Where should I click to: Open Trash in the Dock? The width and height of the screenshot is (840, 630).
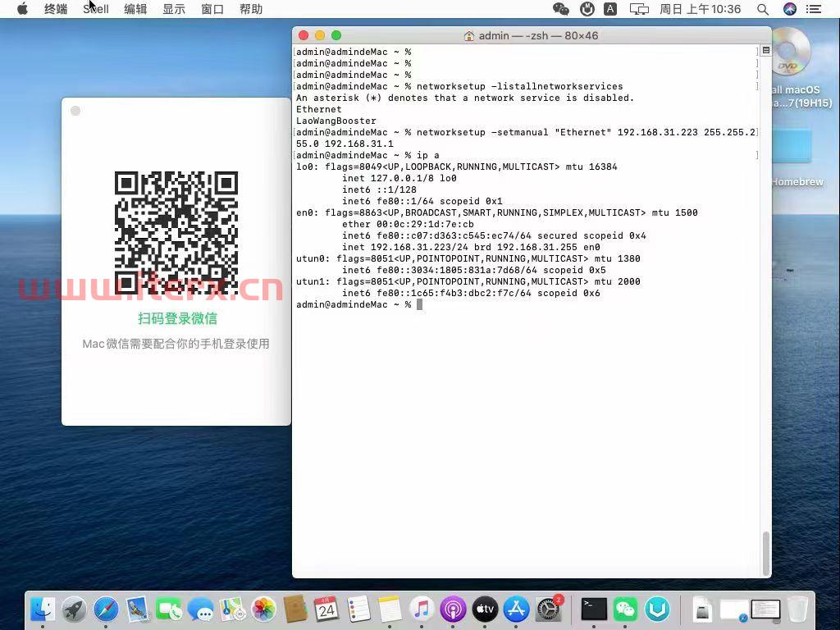click(797, 609)
